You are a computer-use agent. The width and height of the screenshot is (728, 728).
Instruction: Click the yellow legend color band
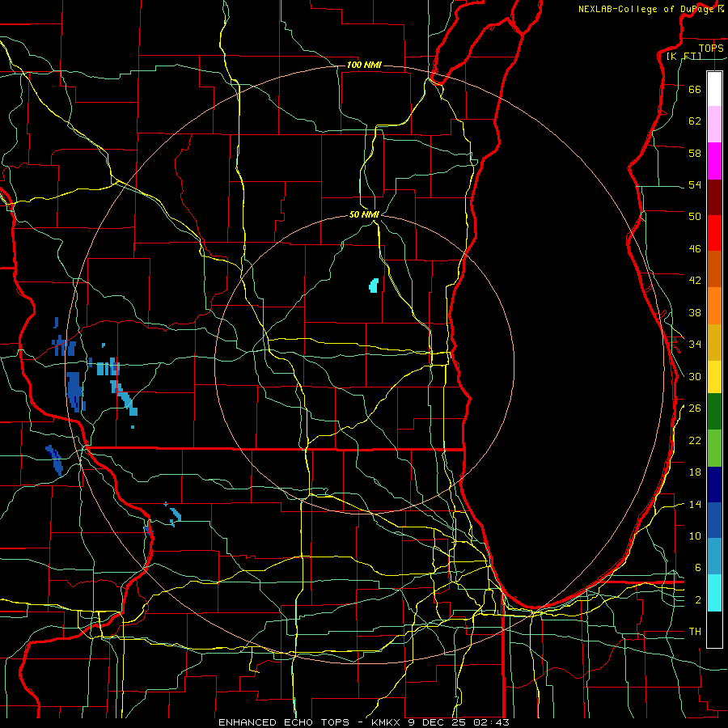pos(714,377)
